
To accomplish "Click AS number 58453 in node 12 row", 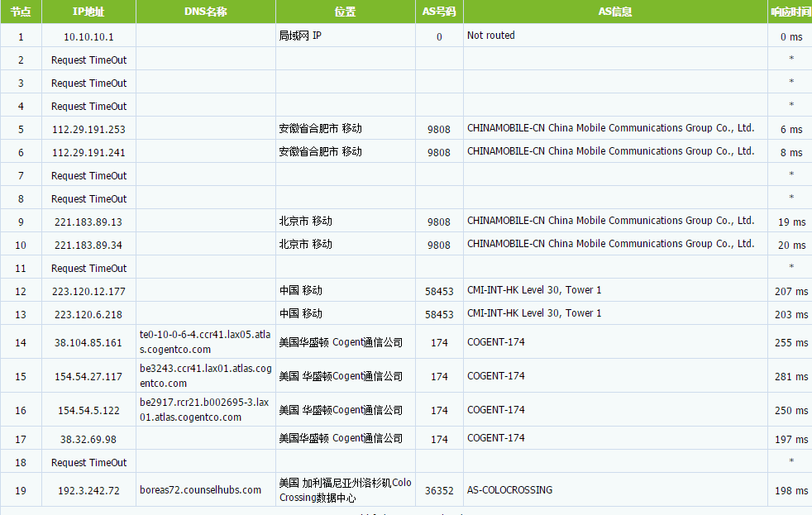I will (439, 292).
